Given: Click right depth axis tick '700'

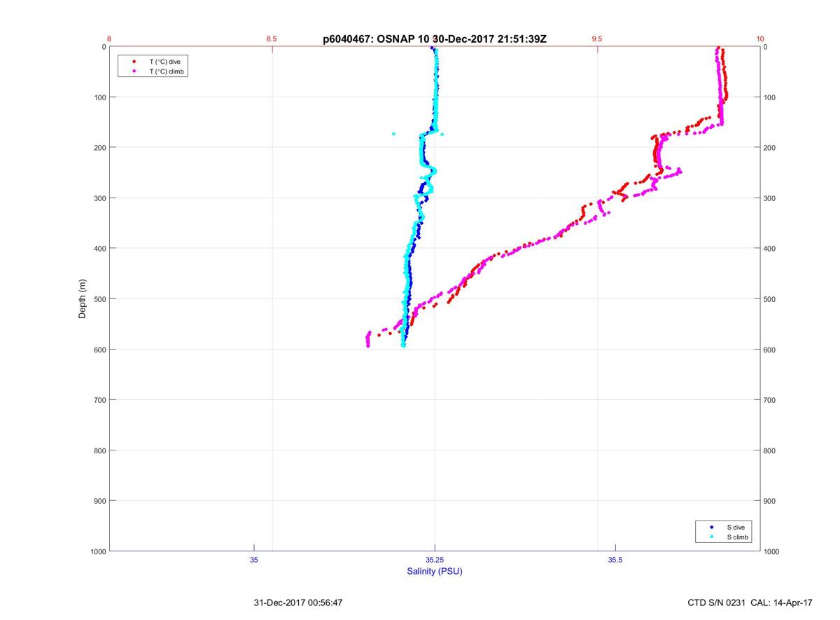Looking at the screenshot, I should tap(770, 400).
